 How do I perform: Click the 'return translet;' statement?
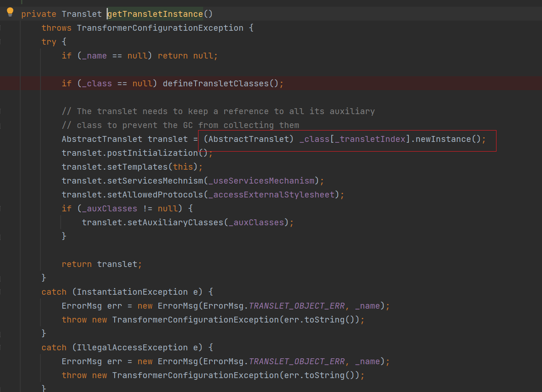click(x=102, y=264)
